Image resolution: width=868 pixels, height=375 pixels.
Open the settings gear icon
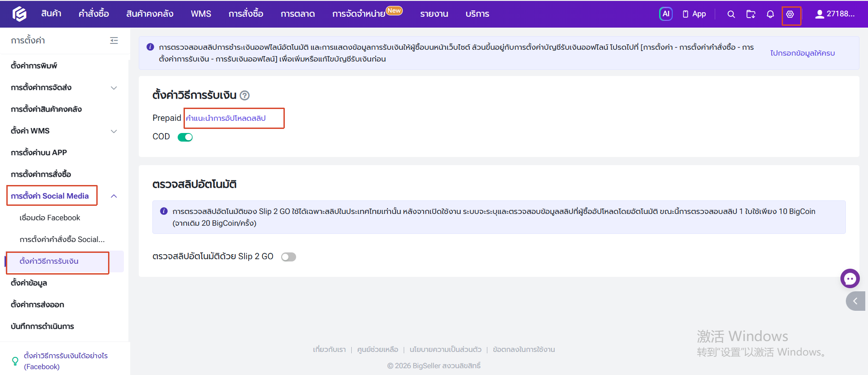click(x=790, y=14)
